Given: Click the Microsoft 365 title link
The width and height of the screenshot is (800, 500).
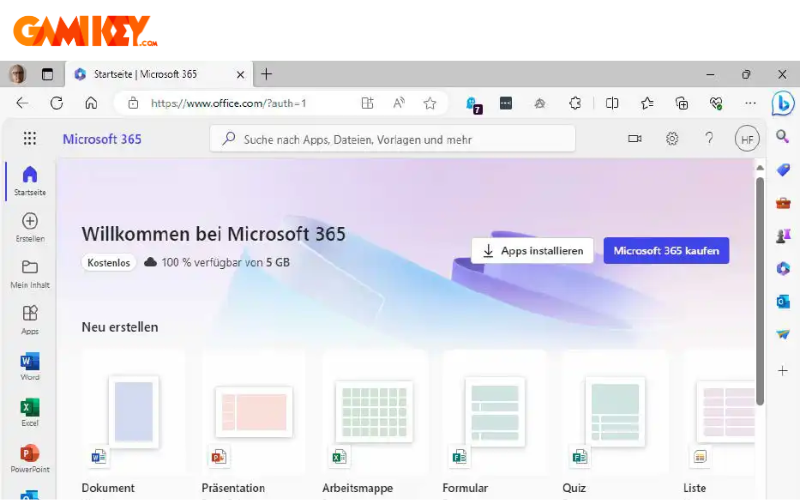Looking at the screenshot, I should click(102, 139).
